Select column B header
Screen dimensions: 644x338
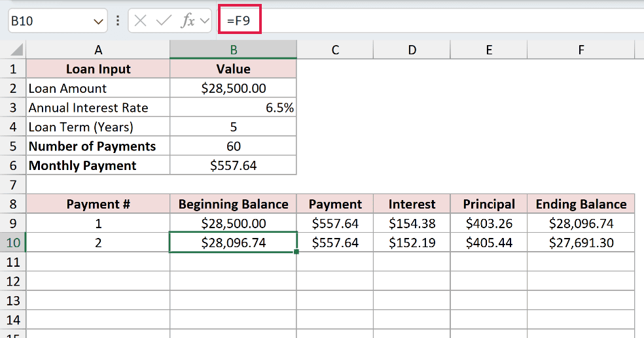tap(233, 50)
